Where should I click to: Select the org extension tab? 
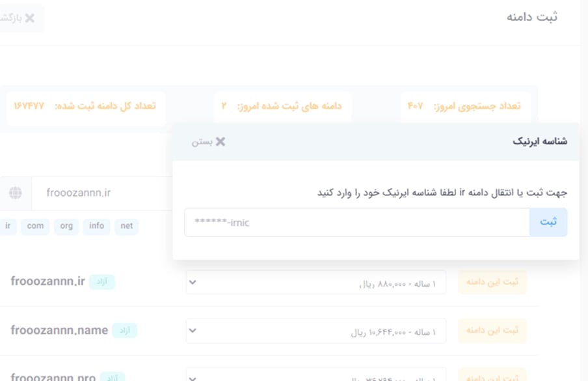(66, 227)
